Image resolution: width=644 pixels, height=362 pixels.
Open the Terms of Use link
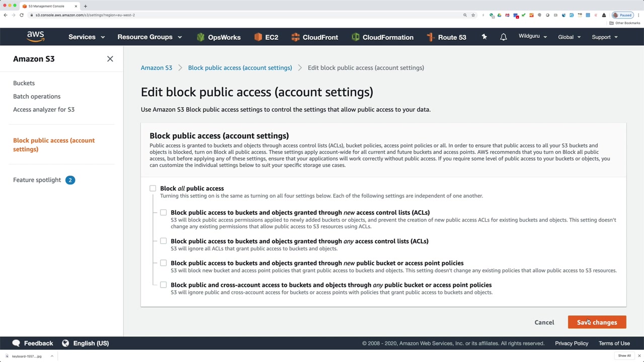click(x=614, y=343)
